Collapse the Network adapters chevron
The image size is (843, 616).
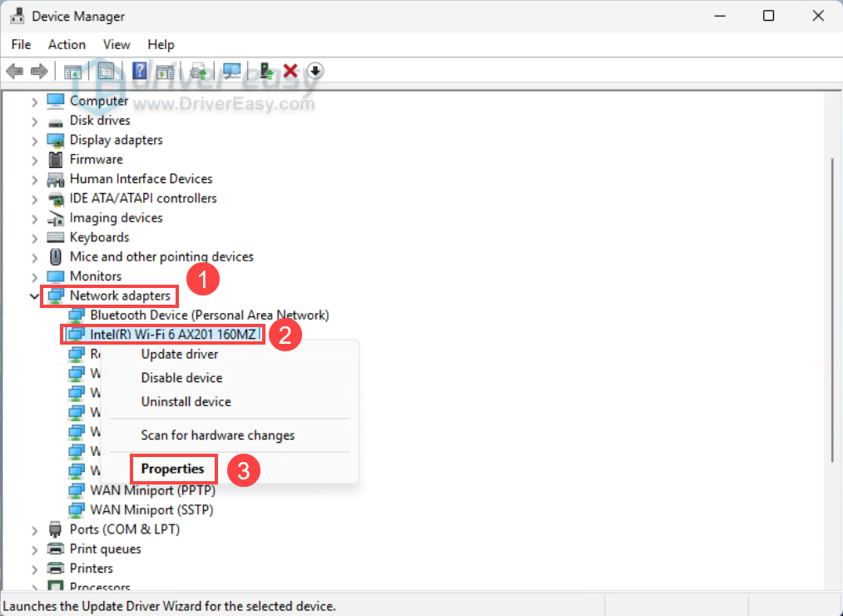34,296
